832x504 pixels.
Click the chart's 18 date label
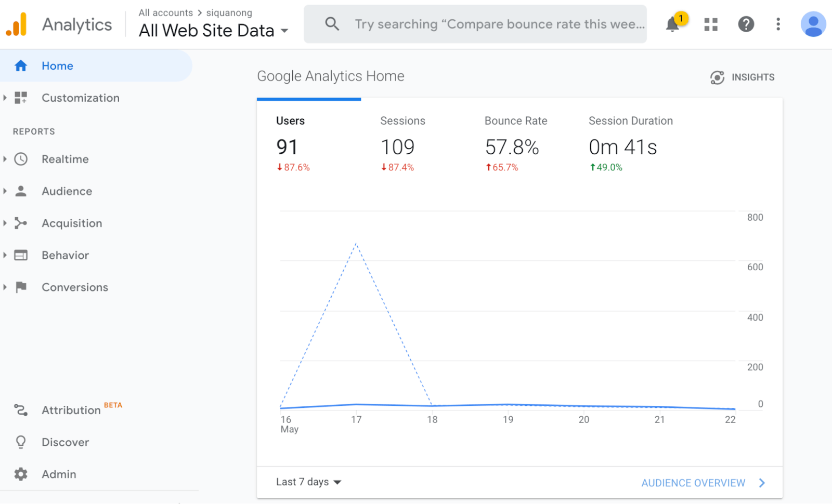pos(432,419)
